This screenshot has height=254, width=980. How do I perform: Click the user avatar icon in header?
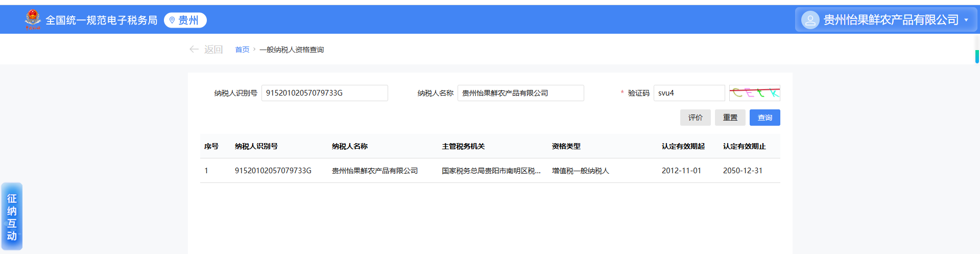(810, 20)
